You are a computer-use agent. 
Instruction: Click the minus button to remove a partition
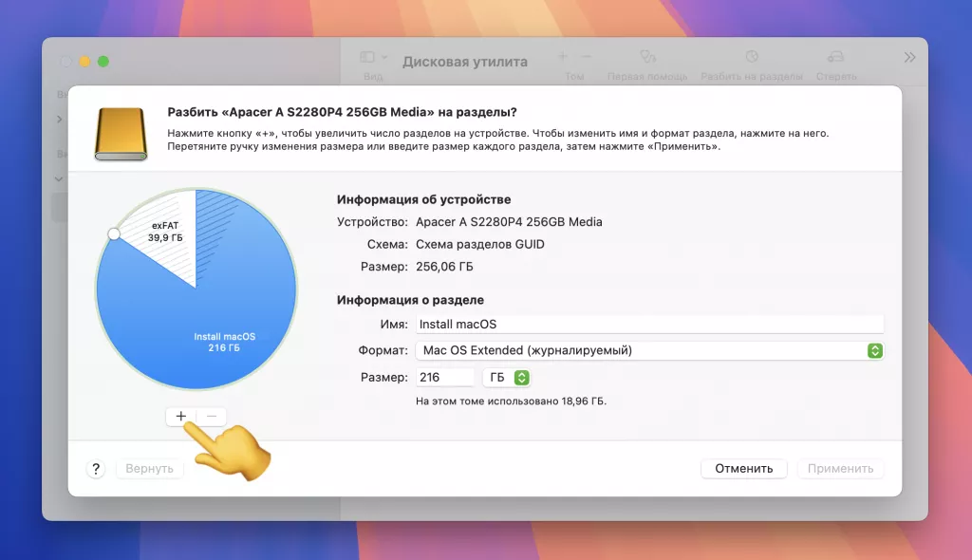[x=211, y=417]
